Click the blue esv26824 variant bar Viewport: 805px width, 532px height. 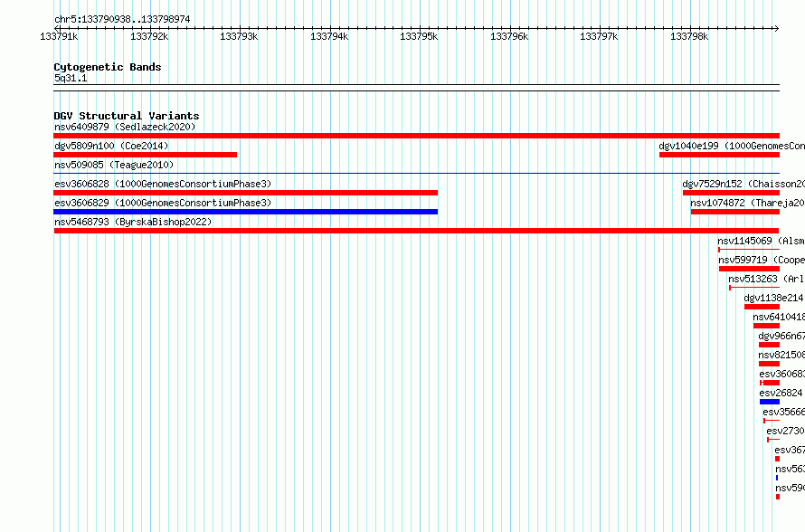click(x=770, y=402)
